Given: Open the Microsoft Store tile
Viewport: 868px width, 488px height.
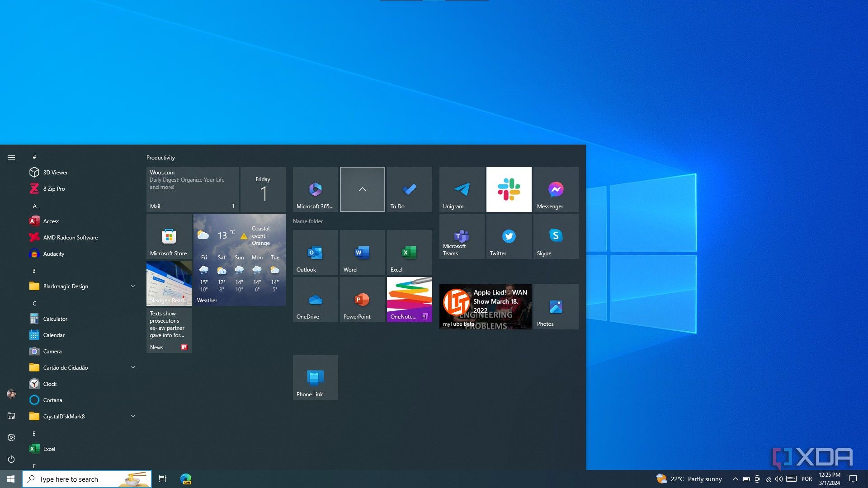Looking at the screenshot, I should (x=169, y=236).
